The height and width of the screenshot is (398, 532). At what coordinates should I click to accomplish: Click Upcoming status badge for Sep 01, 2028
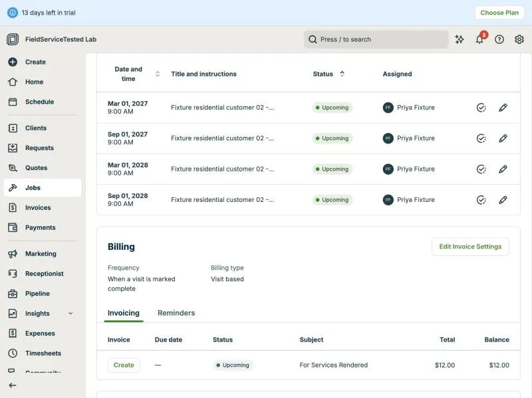pyautogui.click(x=332, y=200)
